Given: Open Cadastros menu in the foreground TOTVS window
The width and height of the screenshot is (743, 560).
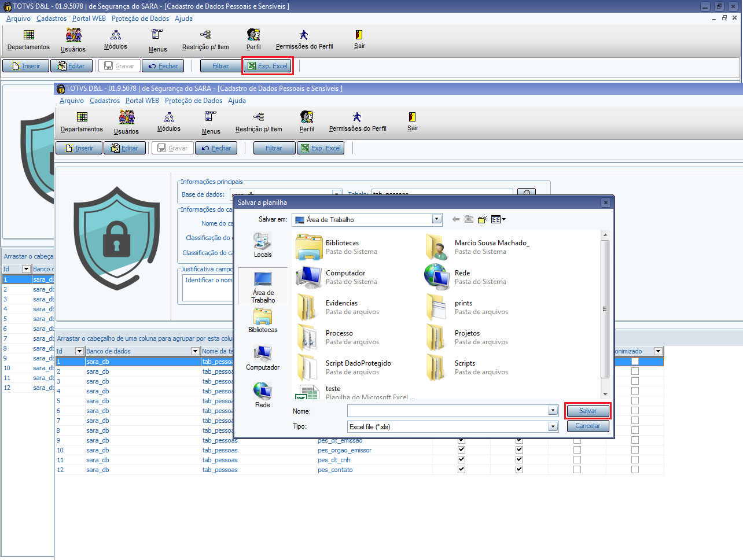Looking at the screenshot, I should click(105, 101).
